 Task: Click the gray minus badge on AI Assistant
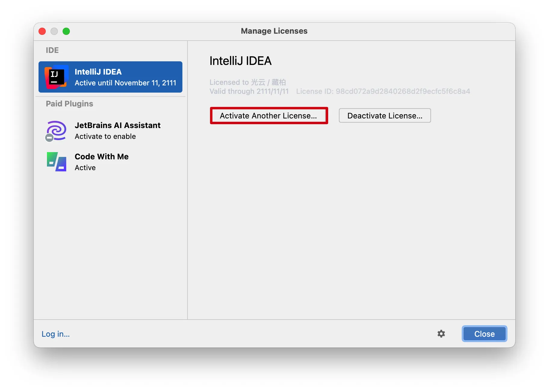point(49,138)
